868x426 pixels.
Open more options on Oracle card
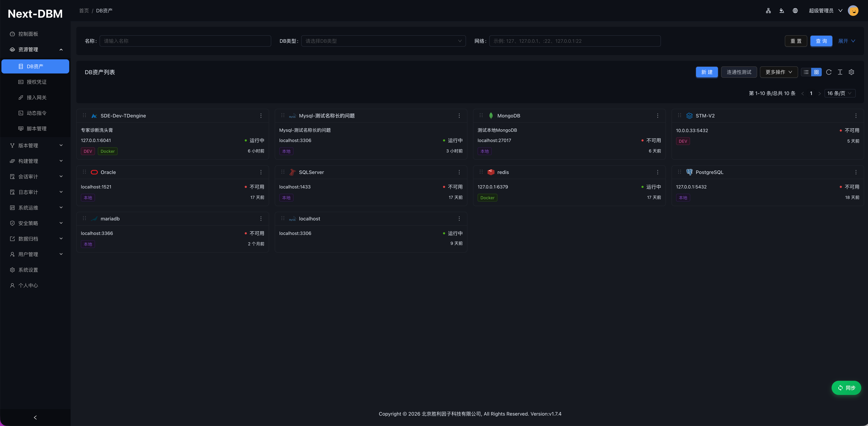click(261, 172)
